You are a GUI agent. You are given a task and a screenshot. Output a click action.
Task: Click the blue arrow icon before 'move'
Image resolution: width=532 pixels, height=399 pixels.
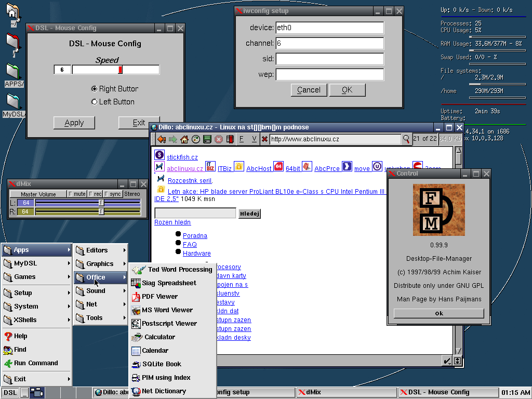pyautogui.click(x=347, y=166)
